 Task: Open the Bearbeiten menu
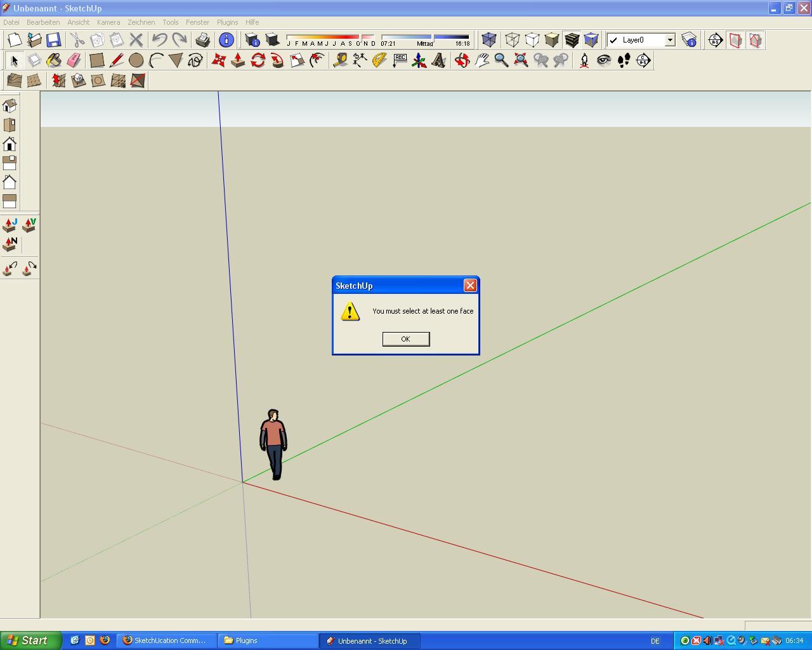tap(43, 22)
